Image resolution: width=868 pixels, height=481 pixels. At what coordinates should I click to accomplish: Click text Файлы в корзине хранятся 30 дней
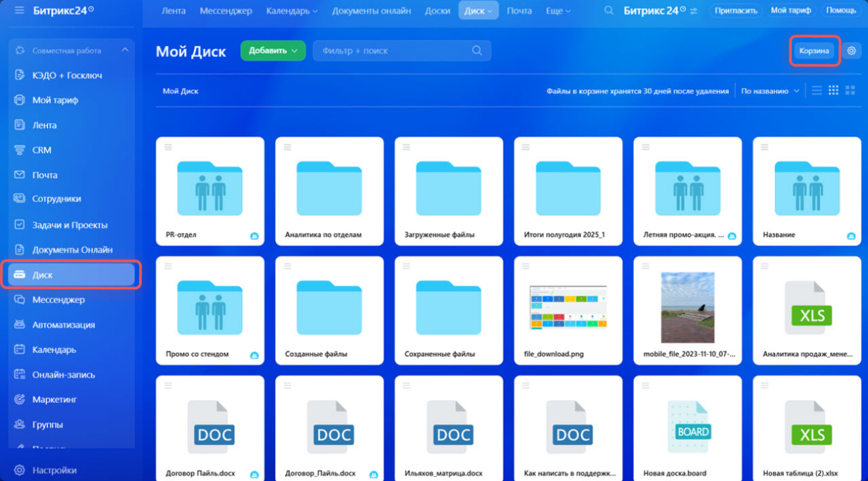(x=637, y=91)
